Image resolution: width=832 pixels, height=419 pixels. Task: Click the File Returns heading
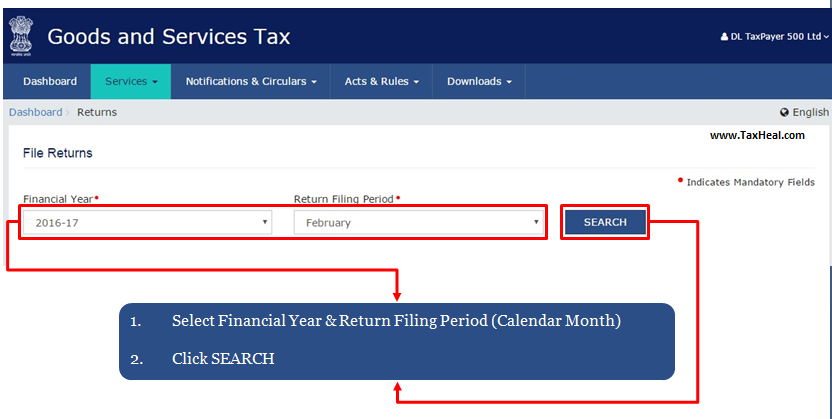click(58, 153)
